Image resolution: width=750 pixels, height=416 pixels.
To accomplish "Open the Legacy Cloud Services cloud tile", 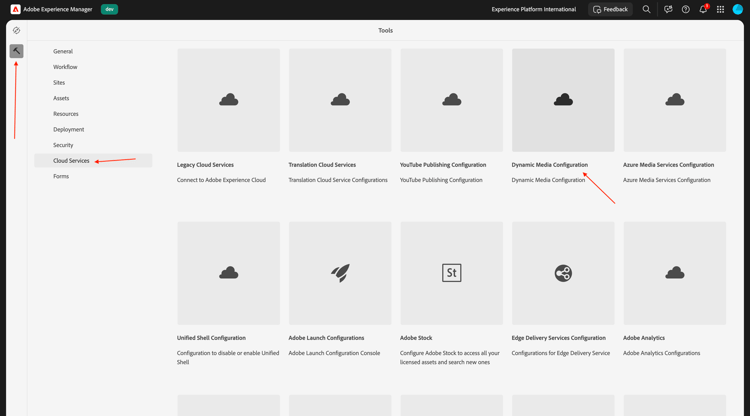I will tap(229, 100).
